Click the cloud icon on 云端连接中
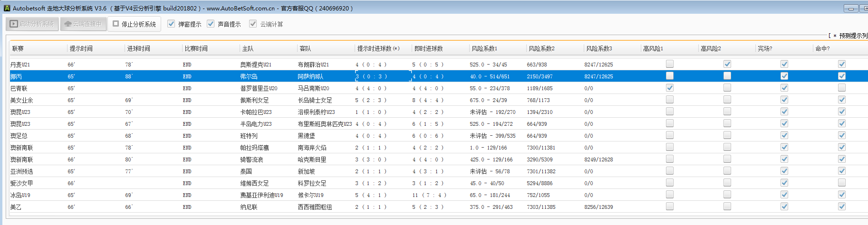 pos(68,24)
